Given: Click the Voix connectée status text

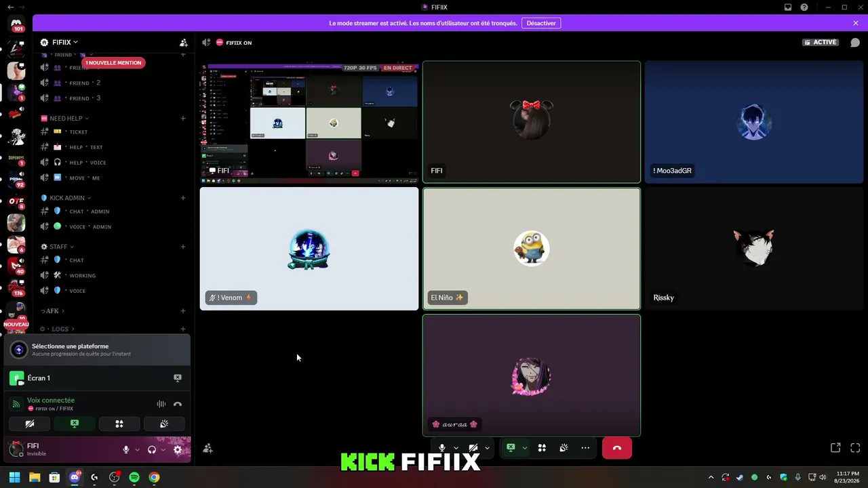Looking at the screenshot, I should [51, 401].
